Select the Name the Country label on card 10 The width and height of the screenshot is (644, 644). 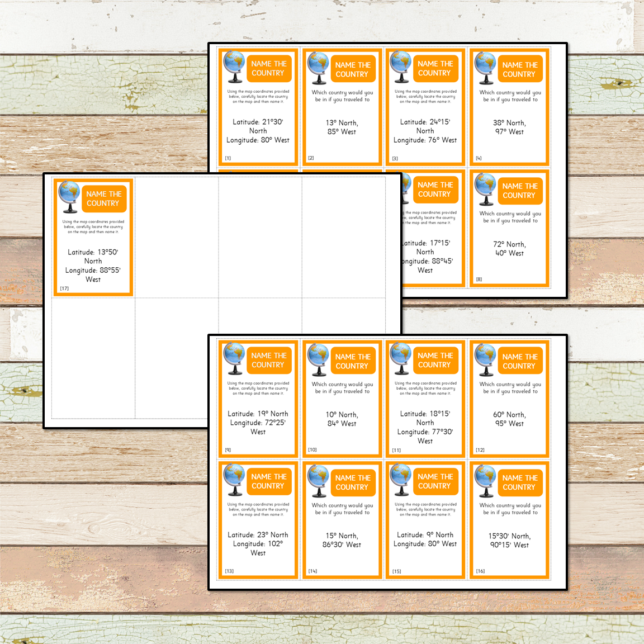pyautogui.click(x=352, y=361)
